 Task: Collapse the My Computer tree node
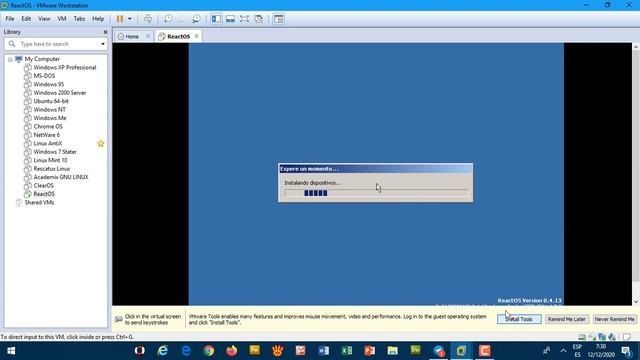point(10,59)
